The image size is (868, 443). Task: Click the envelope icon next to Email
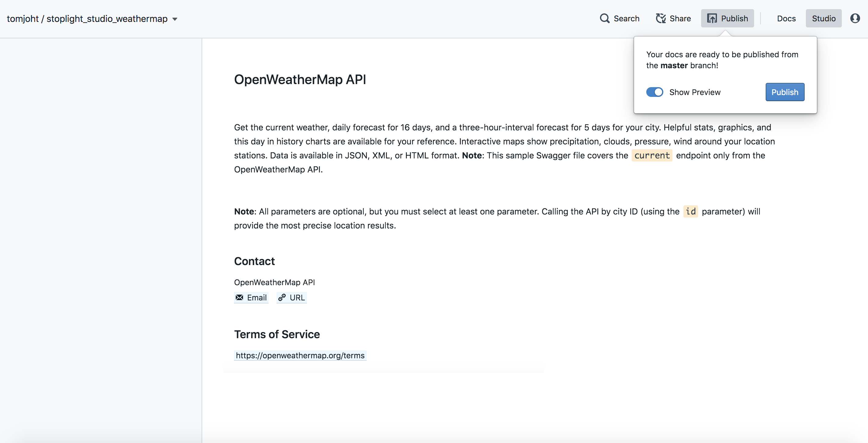click(239, 297)
